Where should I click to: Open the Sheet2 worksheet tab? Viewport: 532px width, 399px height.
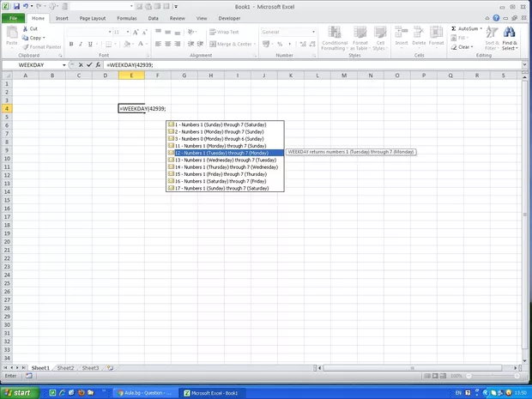click(65, 367)
